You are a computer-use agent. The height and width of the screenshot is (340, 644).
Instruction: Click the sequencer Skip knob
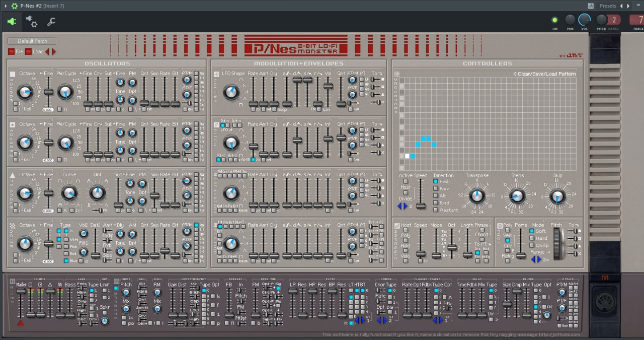(557, 196)
